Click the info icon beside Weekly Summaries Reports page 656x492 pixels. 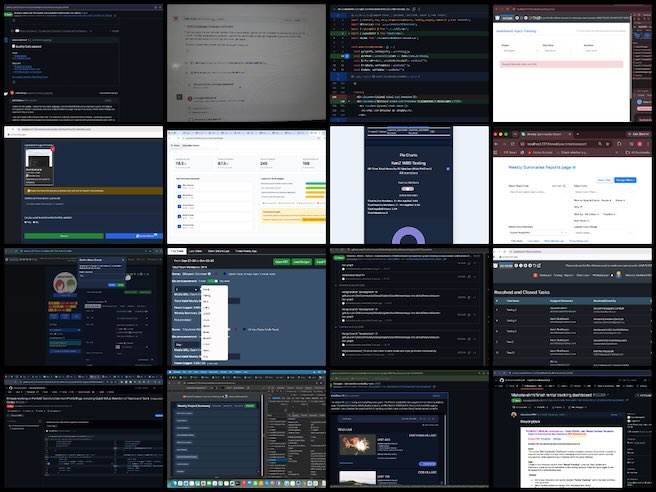[574, 167]
